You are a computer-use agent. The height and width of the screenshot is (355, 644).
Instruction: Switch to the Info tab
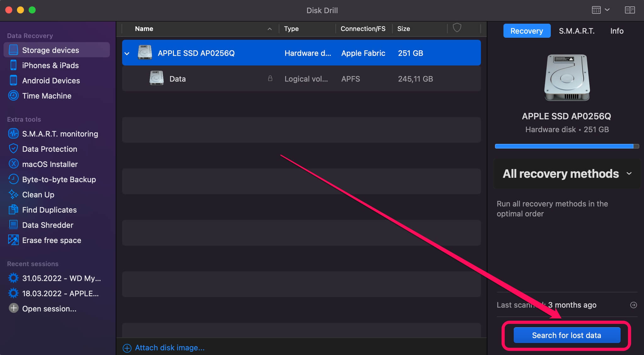617,31
